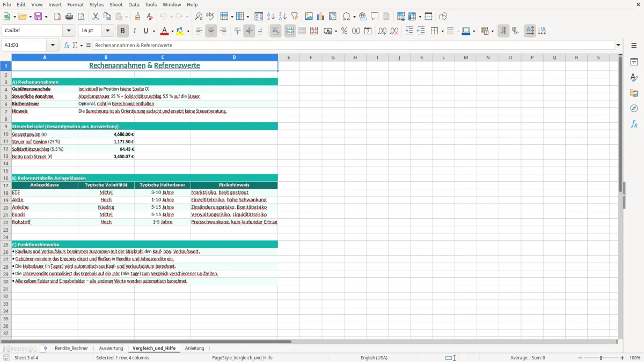
Task: Toggle Align Left
Action: click(x=199, y=31)
